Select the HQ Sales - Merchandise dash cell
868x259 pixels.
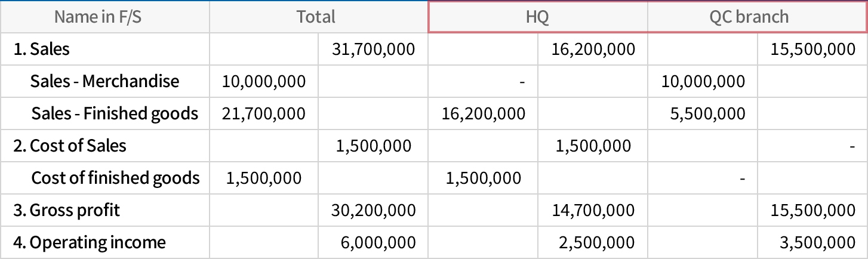point(521,81)
